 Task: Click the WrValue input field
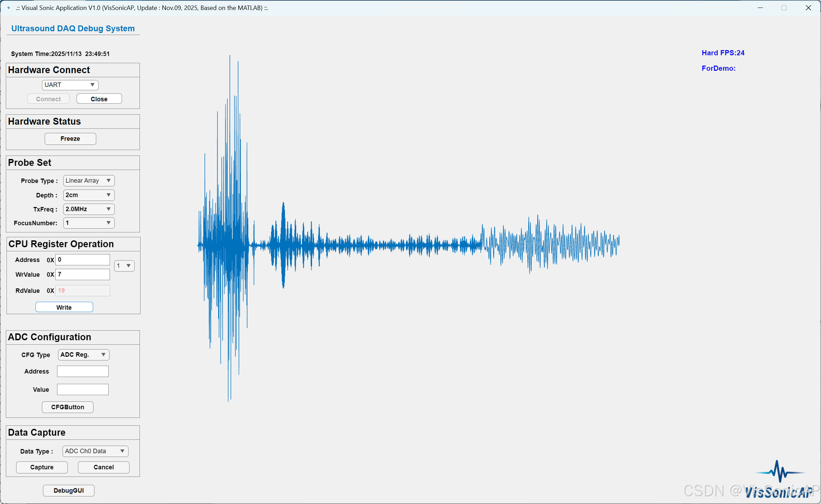click(x=82, y=274)
